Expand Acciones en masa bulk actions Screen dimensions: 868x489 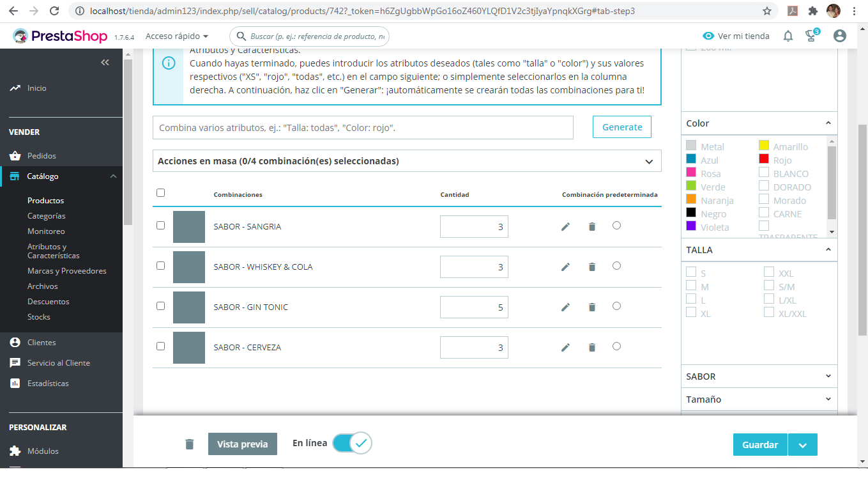point(407,161)
